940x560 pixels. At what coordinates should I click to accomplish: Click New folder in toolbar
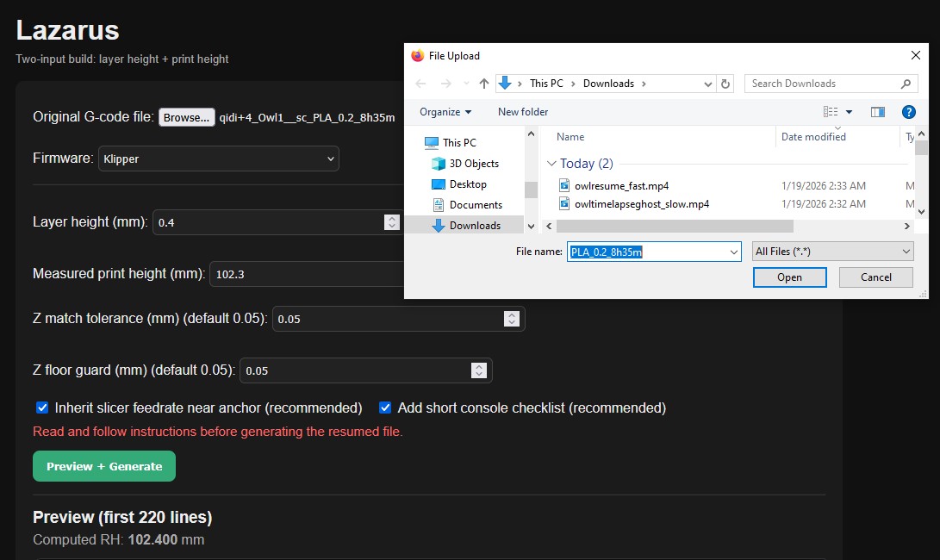(523, 112)
